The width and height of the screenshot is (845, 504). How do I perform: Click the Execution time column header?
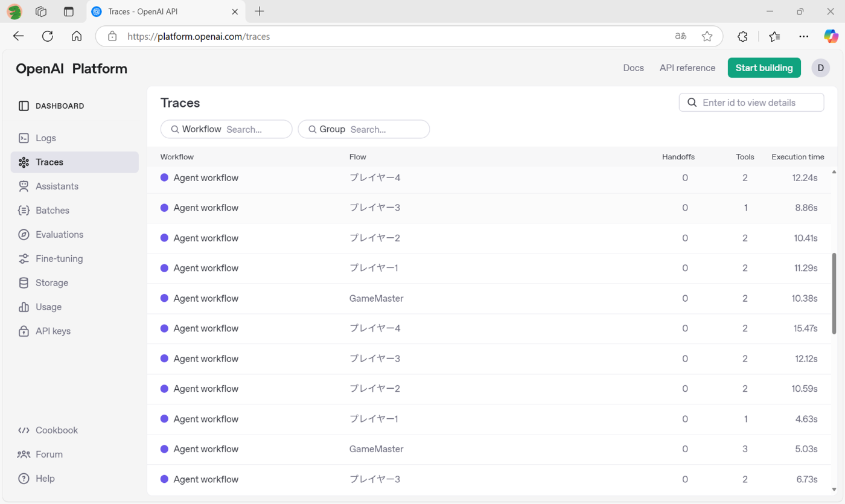click(797, 157)
